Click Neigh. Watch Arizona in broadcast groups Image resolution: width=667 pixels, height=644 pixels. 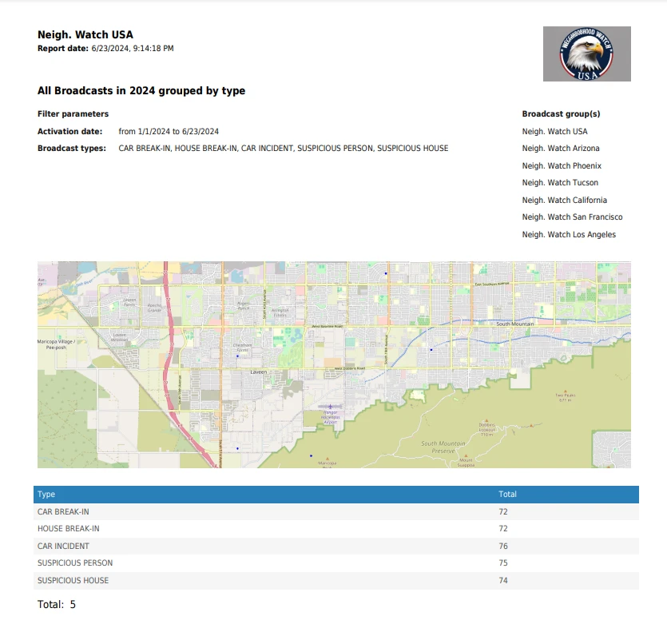click(x=561, y=149)
